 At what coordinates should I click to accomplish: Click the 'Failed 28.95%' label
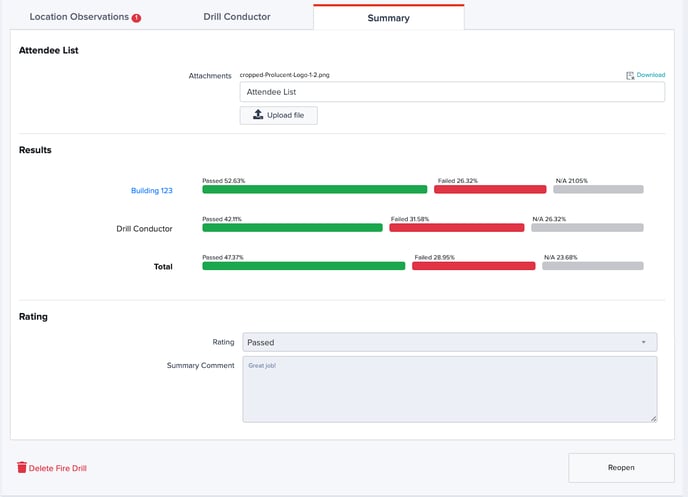(x=434, y=257)
